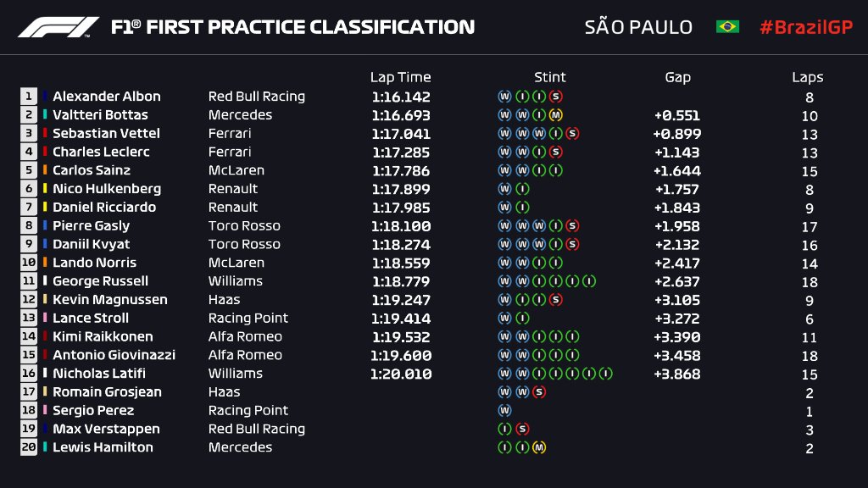Click the soft tyre icon in Verstappen's stint
Image resolution: width=868 pixels, height=488 pixels.
point(521,430)
